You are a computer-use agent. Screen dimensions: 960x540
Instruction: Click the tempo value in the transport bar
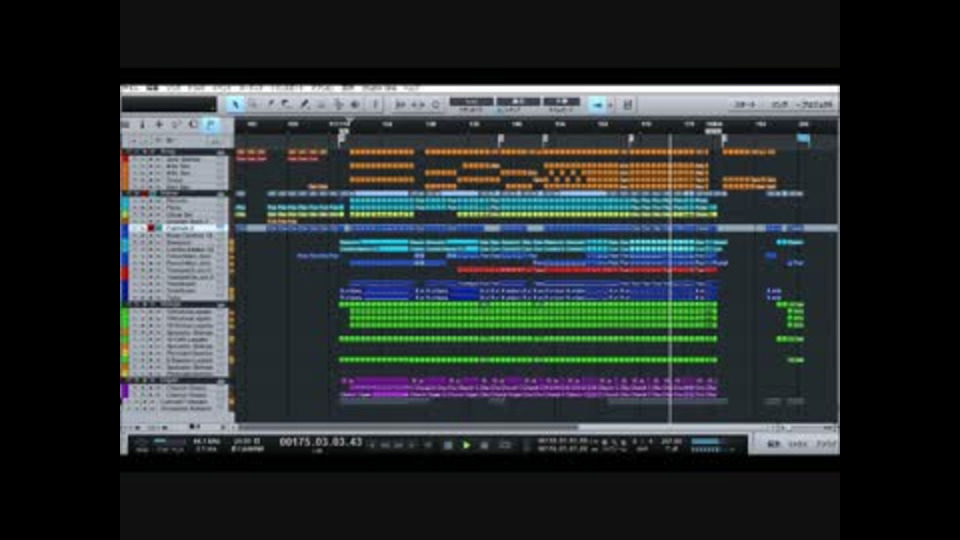pos(672,441)
